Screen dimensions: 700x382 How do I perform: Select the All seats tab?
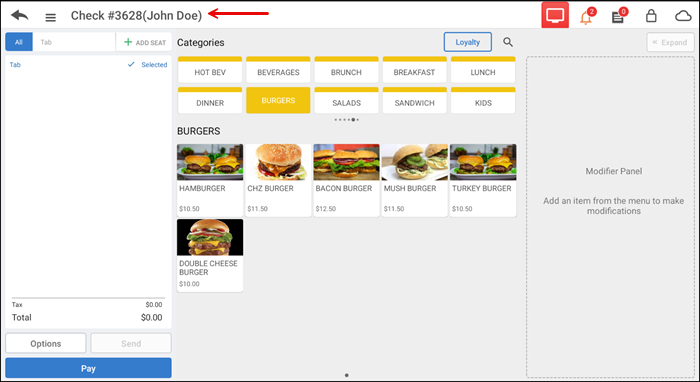[x=19, y=42]
